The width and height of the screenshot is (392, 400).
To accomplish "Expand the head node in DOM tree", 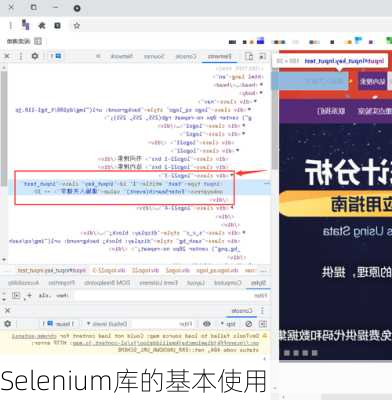I will coord(261,85).
